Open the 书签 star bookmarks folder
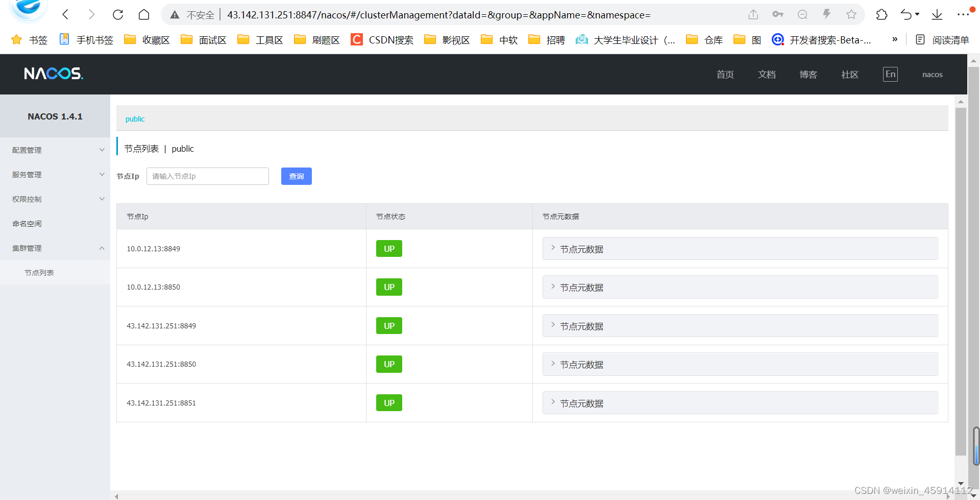The width and height of the screenshot is (980, 500). click(x=29, y=40)
